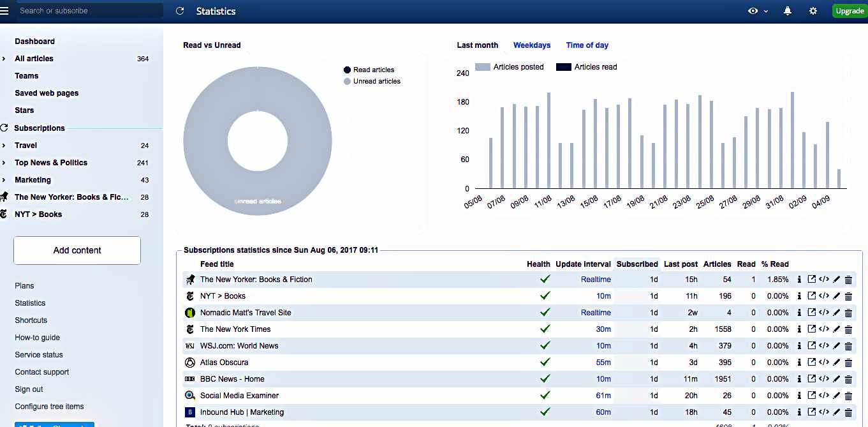Open the How-to guide link
868x427 pixels.
(38, 338)
